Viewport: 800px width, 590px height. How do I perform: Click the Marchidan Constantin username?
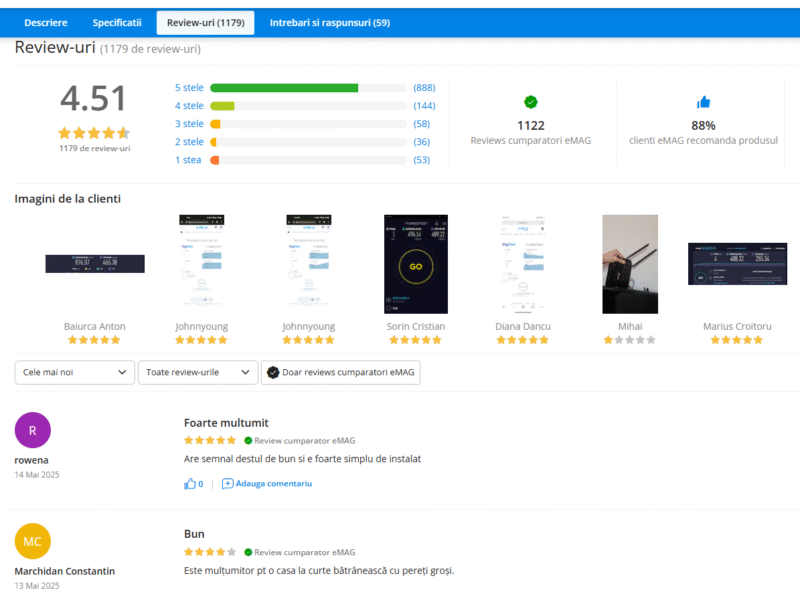coord(65,571)
